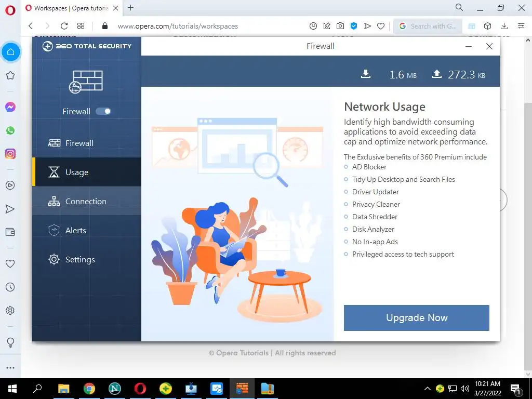Show hidden system tray icons
This screenshot has height=399, width=532.
[x=428, y=389]
